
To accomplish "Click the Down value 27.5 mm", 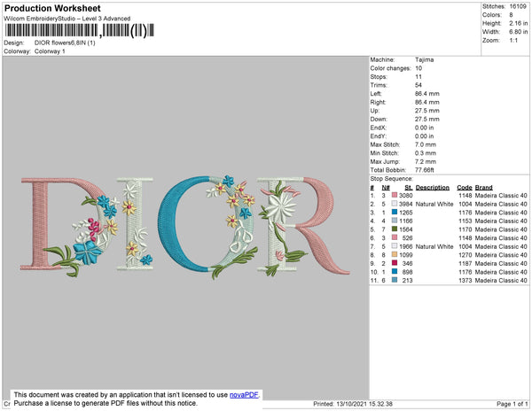I will 427,119.
